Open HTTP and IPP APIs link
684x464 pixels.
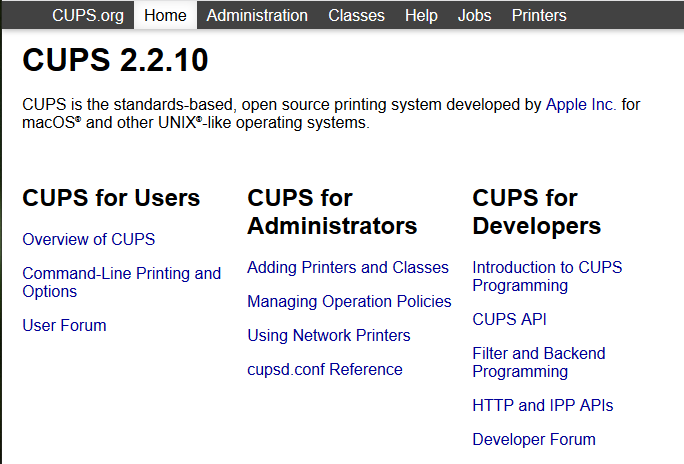tap(543, 405)
